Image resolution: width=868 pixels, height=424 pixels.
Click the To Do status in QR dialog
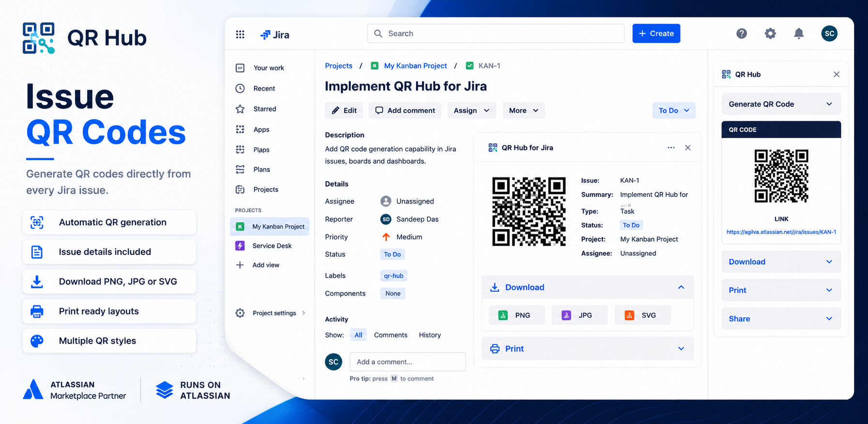tap(631, 225)
